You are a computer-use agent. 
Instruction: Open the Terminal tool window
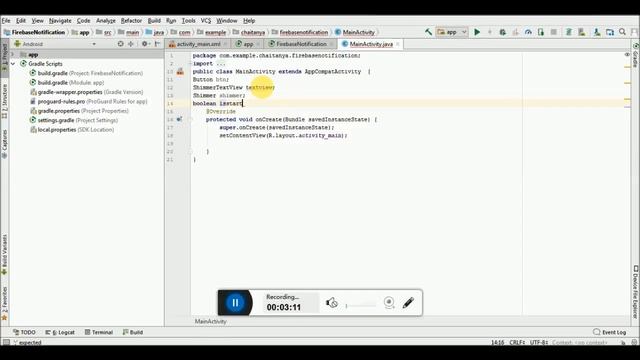(x=98, y=332)
